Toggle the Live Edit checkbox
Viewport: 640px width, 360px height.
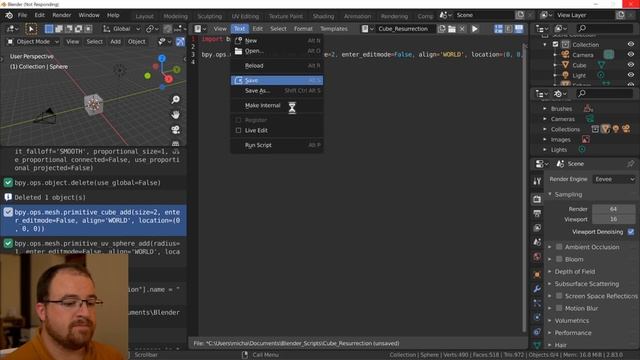pos(238,131)
